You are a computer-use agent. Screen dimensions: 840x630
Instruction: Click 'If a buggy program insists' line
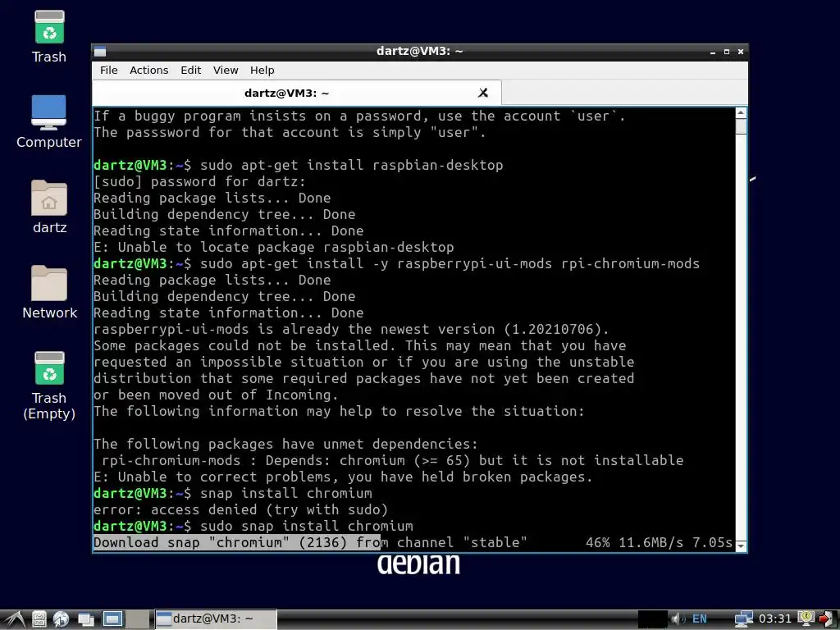pyautogui.click(x=359, y=116)
